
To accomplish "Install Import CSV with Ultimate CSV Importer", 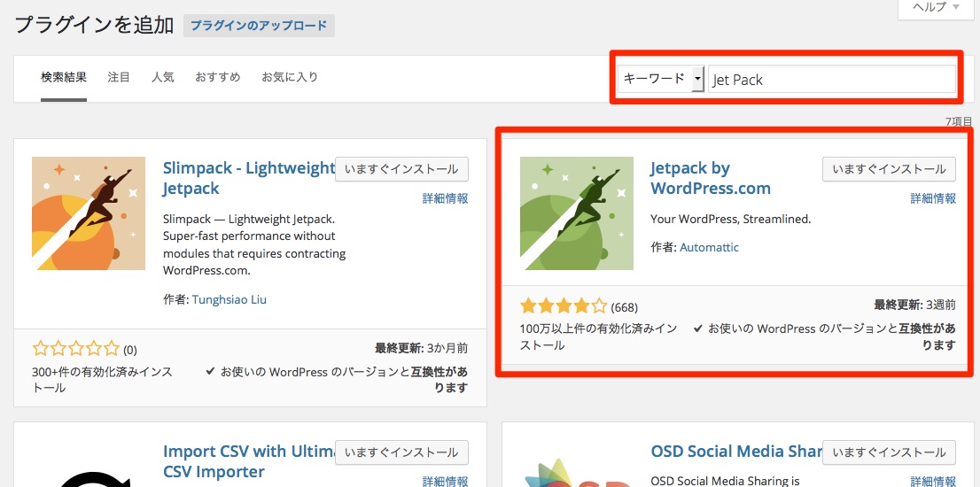I will tap(402, 452).
